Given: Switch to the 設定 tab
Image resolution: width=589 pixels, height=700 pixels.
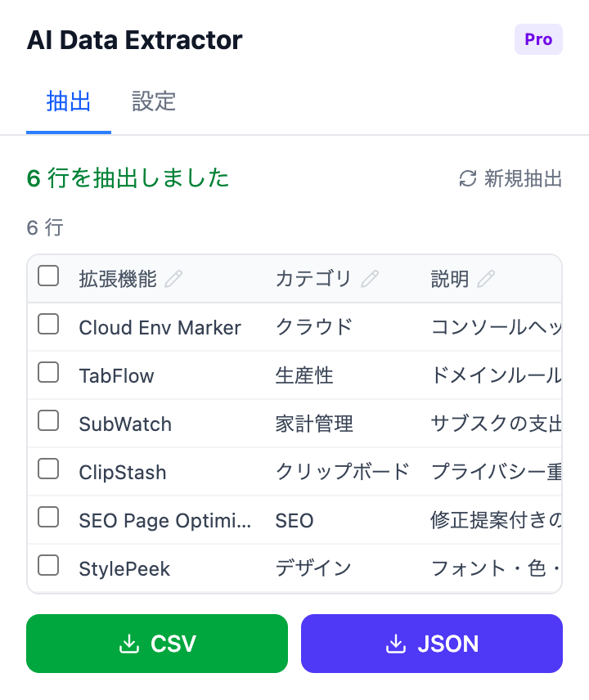Looking at the screenshot, I should tap(153, 101).
